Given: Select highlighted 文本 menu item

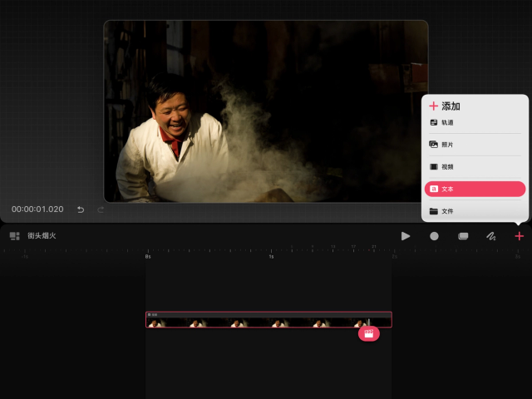Looking at the screenshot, I should pyautogui.click(x=475, y=189).
